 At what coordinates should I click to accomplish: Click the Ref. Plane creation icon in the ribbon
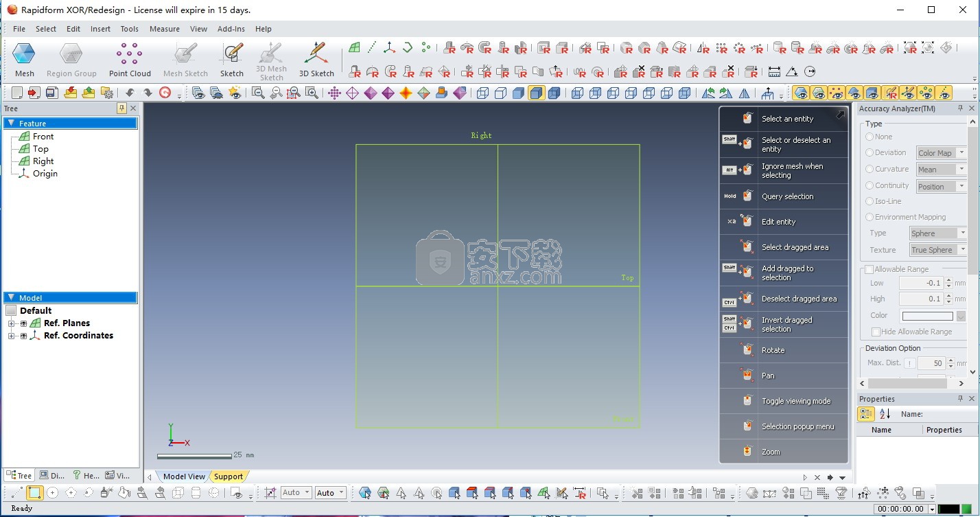coord(354,47)
